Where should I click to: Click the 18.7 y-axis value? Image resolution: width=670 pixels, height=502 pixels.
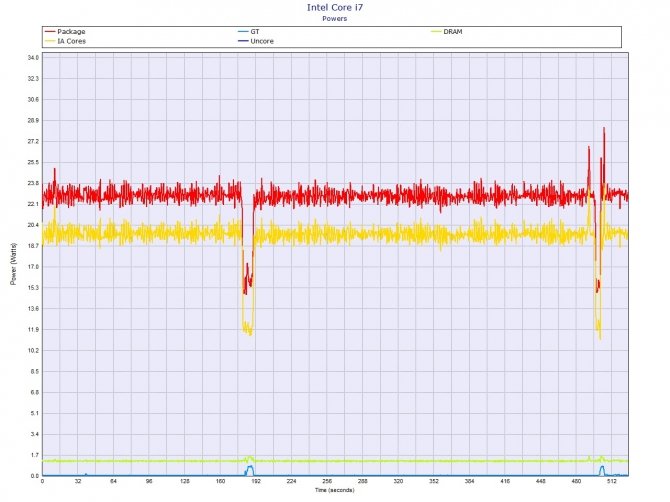pos(33,246)
